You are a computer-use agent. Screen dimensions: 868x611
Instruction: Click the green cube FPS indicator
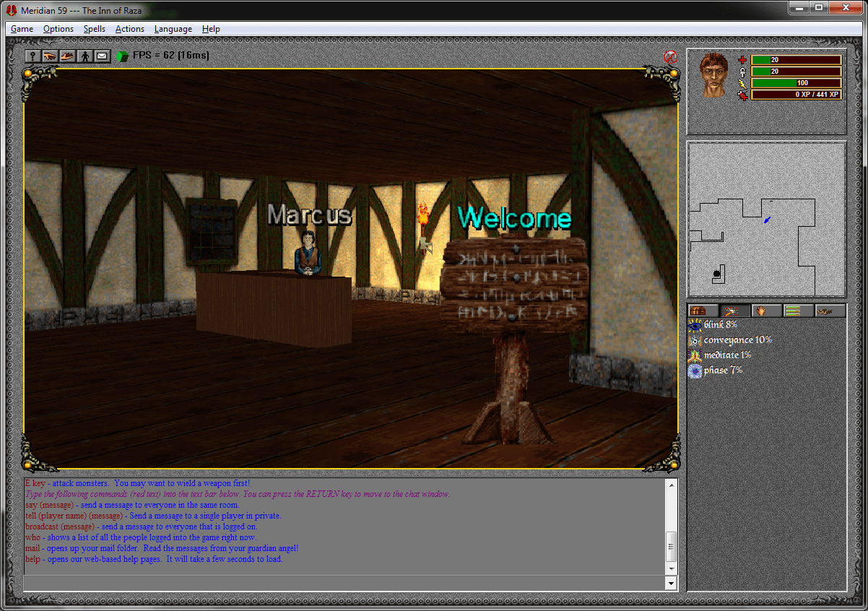123,56
